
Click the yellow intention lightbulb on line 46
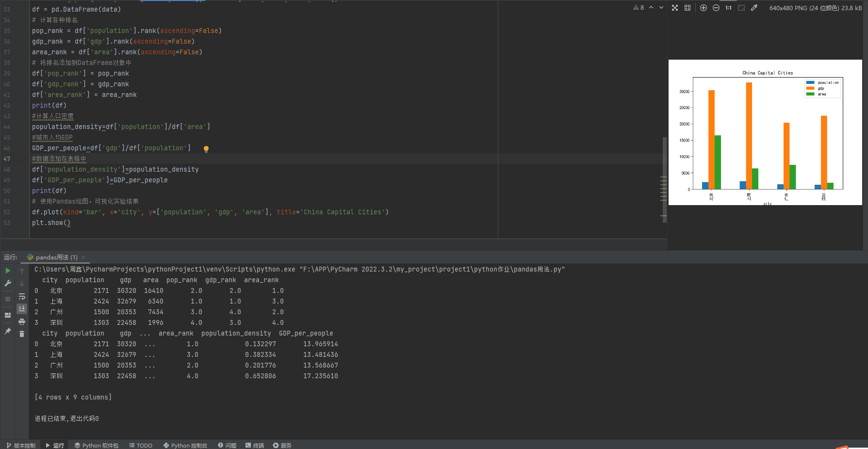click(206, 149)
